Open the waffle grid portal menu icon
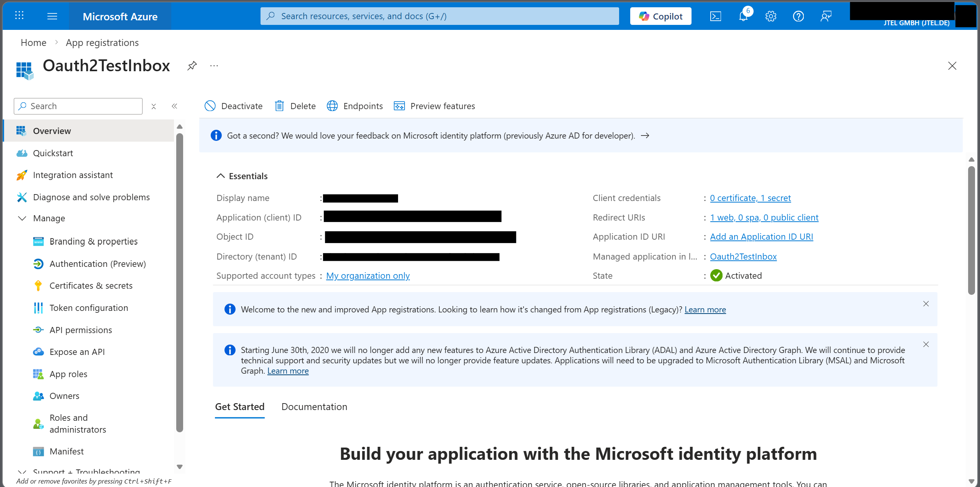This screenshot has height=487, width=980. 19,16
